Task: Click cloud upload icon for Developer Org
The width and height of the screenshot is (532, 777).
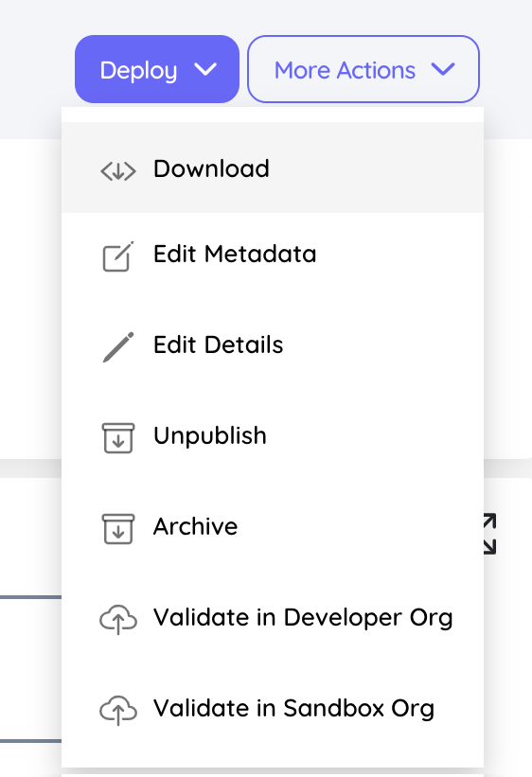Action: point(118,619)
